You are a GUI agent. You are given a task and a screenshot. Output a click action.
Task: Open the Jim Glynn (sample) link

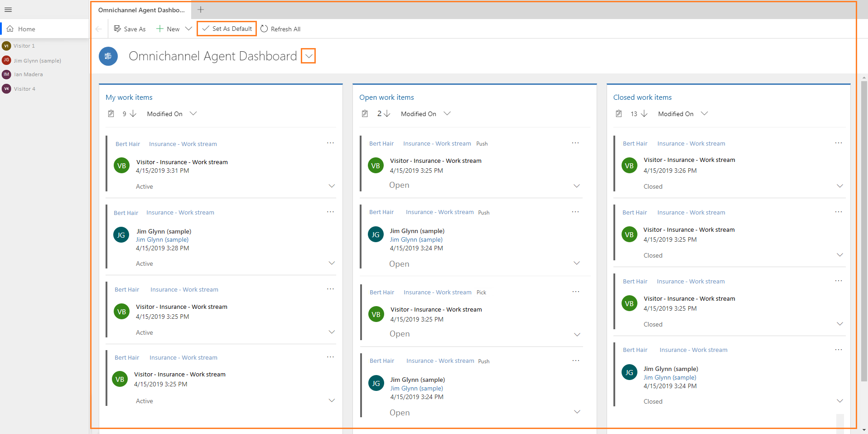coord(162,239)
